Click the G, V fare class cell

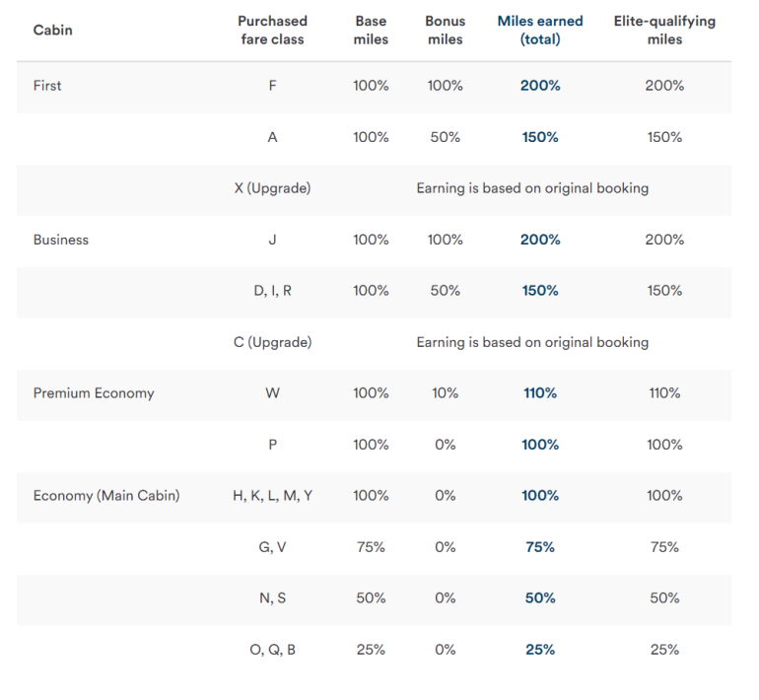272,547
